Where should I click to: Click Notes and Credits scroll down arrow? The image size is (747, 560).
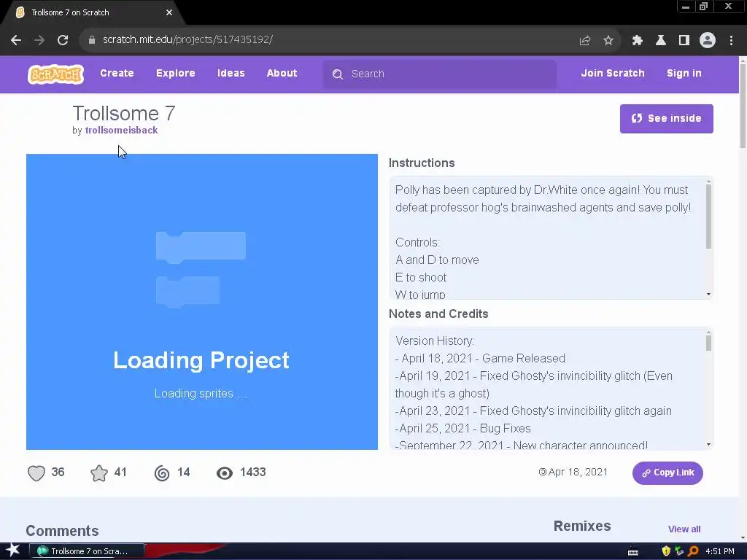(708, 445)
